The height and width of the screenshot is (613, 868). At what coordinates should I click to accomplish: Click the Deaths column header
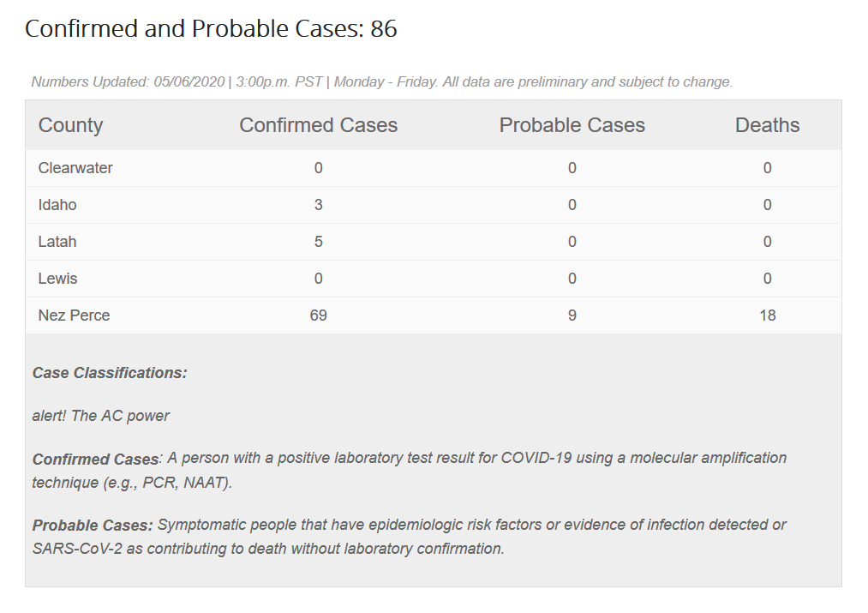767,125
